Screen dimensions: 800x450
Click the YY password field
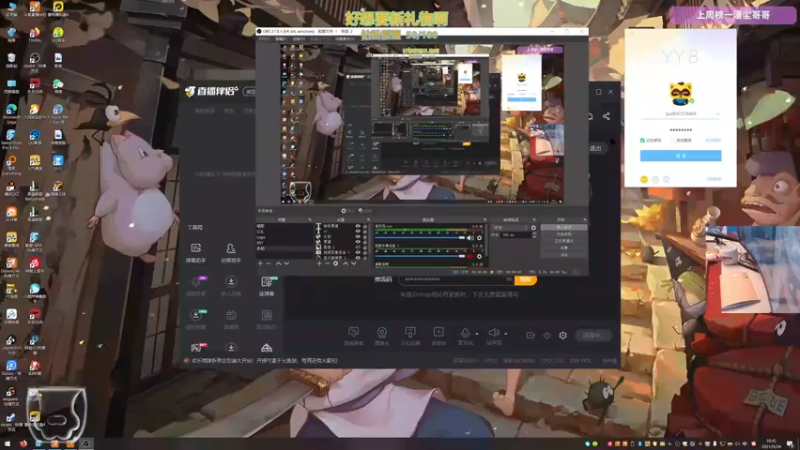[681, 130]
